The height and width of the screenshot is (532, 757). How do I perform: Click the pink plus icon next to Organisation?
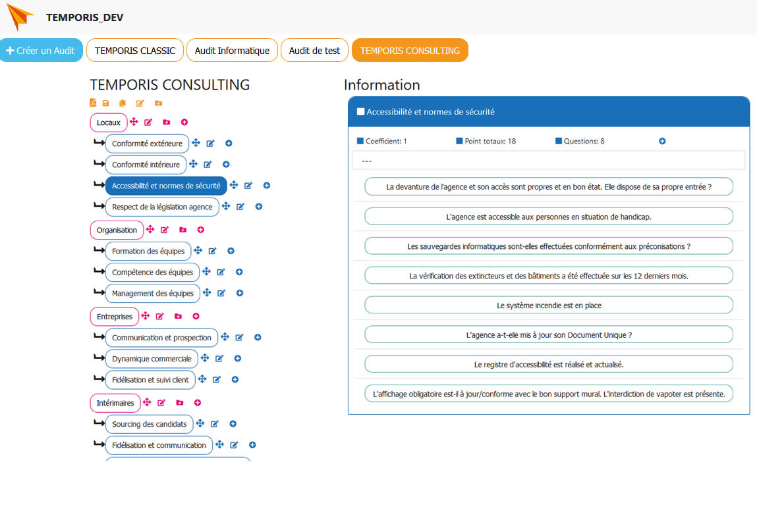pos(201,230)
